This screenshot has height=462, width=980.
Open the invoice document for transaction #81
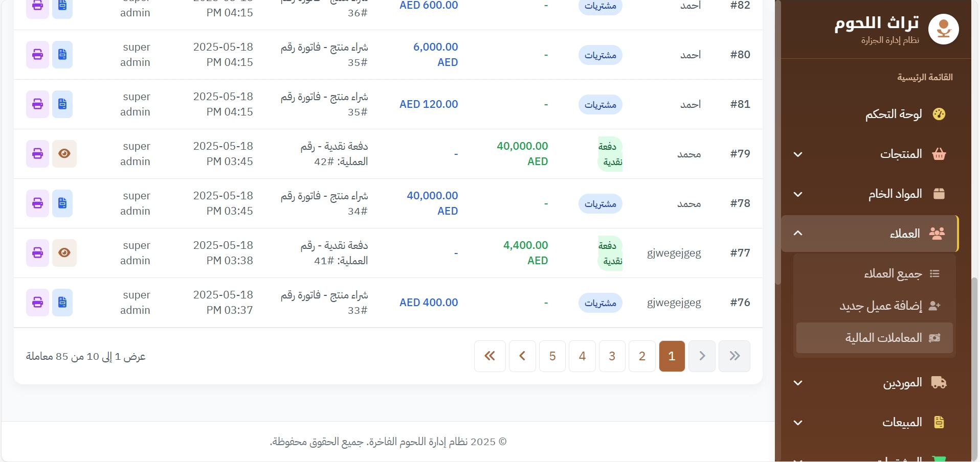[62, 104]
